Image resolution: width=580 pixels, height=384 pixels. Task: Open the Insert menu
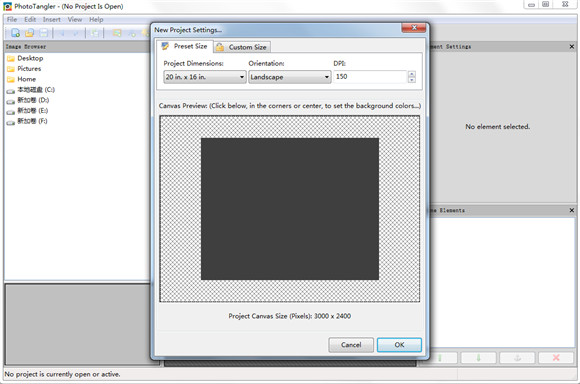(51, 19)
